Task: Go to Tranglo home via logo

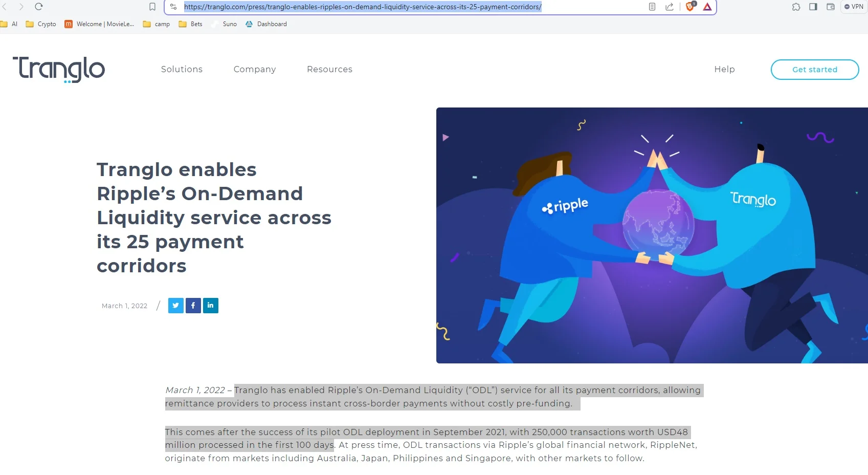Action: (x=59, y=69)
